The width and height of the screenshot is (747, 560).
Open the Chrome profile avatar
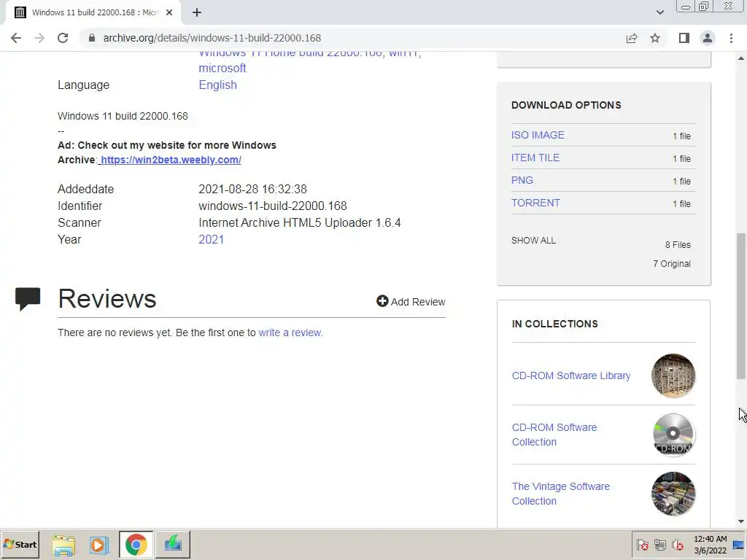click(x=708, y=38)
